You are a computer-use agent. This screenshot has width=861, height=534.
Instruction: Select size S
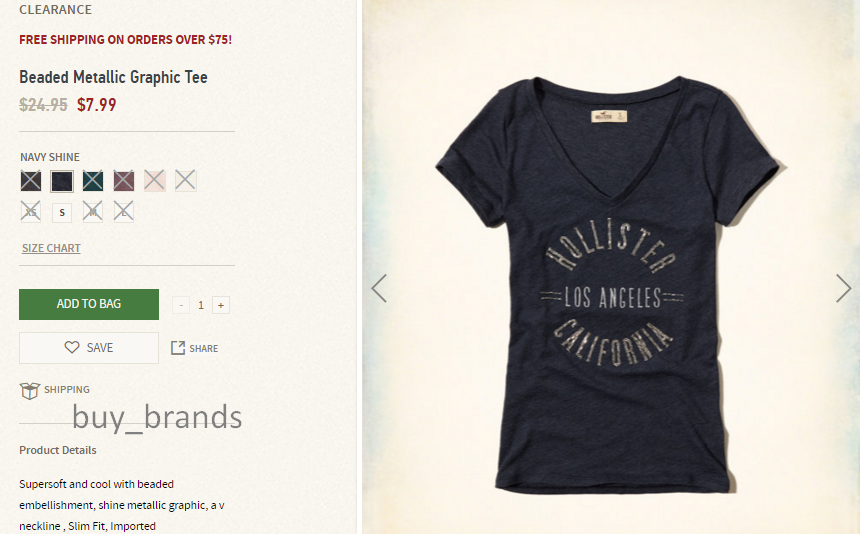pos(62,212)
